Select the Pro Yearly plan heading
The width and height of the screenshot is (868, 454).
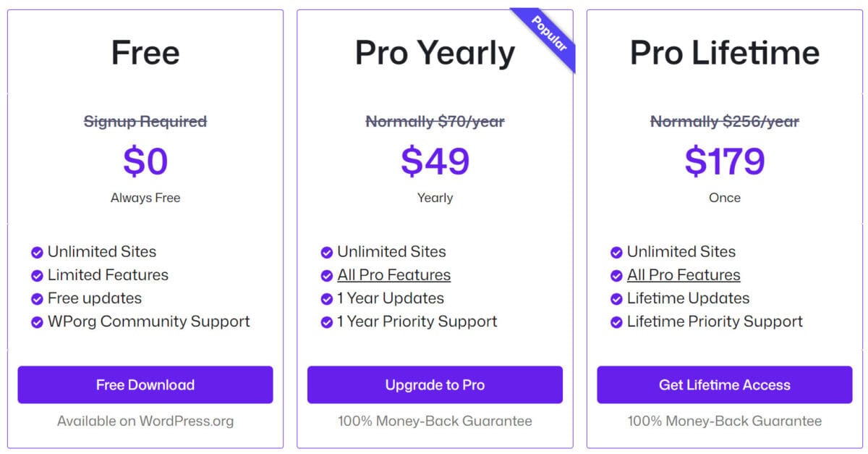pyautogui.click(x=435, y=54)
